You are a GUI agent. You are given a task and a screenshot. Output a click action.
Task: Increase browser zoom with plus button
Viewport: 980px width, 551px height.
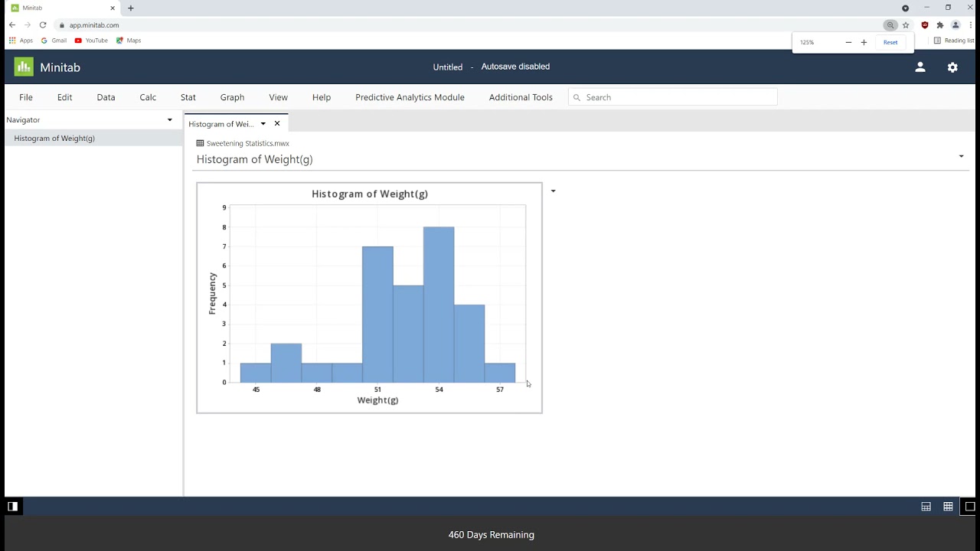point(864,42)
